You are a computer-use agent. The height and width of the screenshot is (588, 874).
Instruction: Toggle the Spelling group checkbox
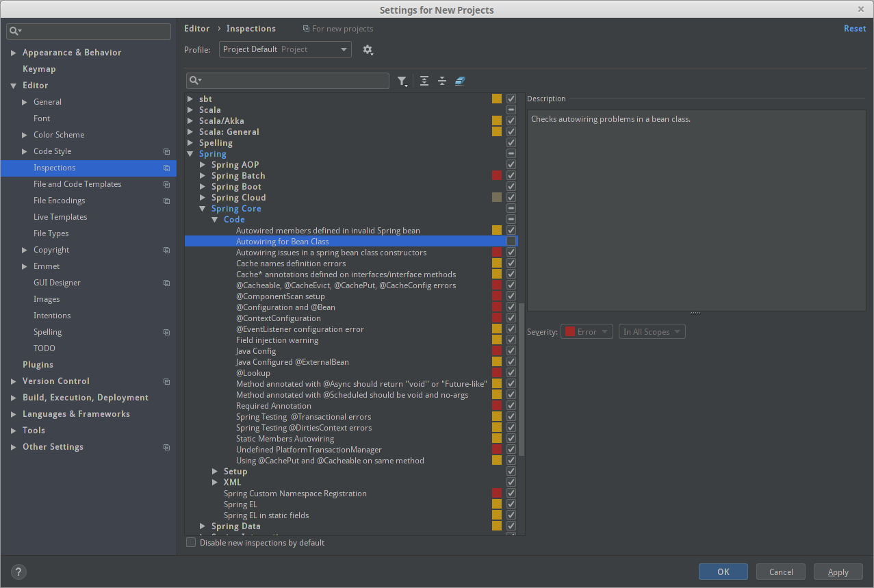pyautogui.click(x=511, y=142)
